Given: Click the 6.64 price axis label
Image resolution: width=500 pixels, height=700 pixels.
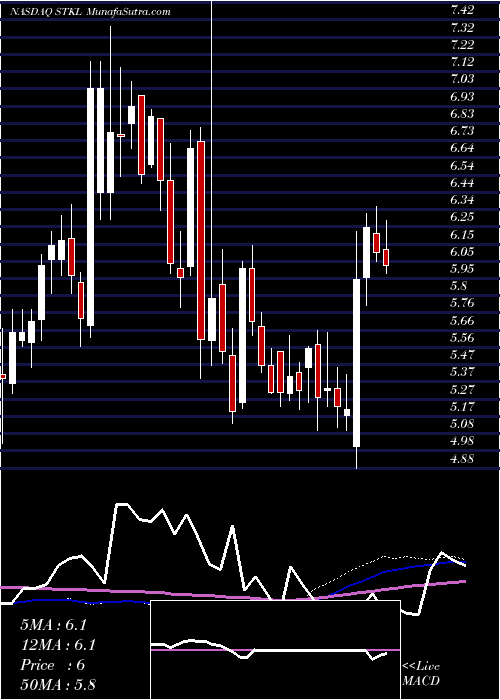Looking at the screenshot, I should [462, 148].
